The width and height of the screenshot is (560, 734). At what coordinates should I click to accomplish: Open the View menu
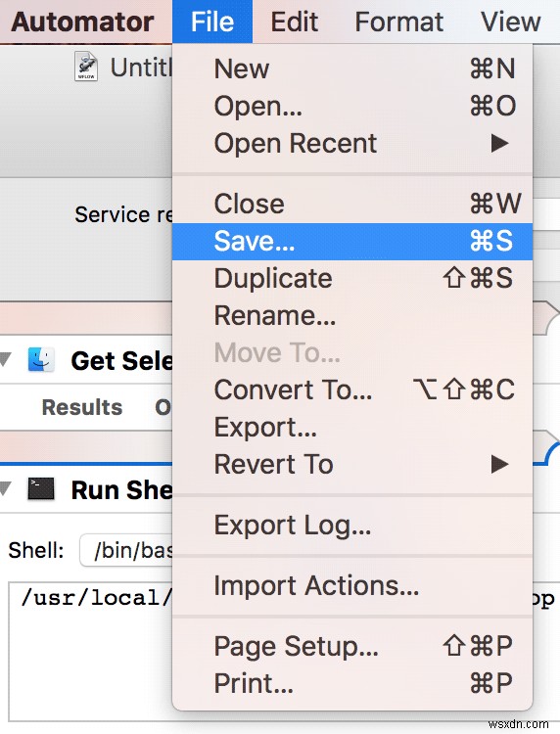point(510,22)
